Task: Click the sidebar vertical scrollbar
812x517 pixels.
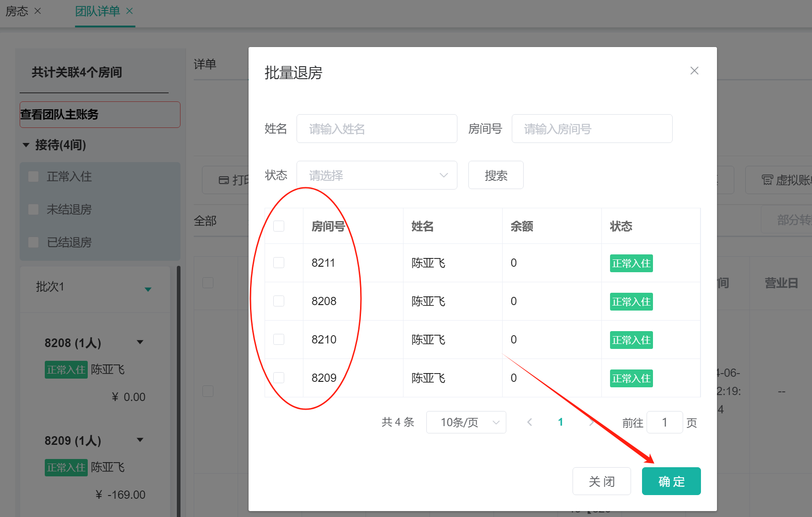Action: [179, 391]
